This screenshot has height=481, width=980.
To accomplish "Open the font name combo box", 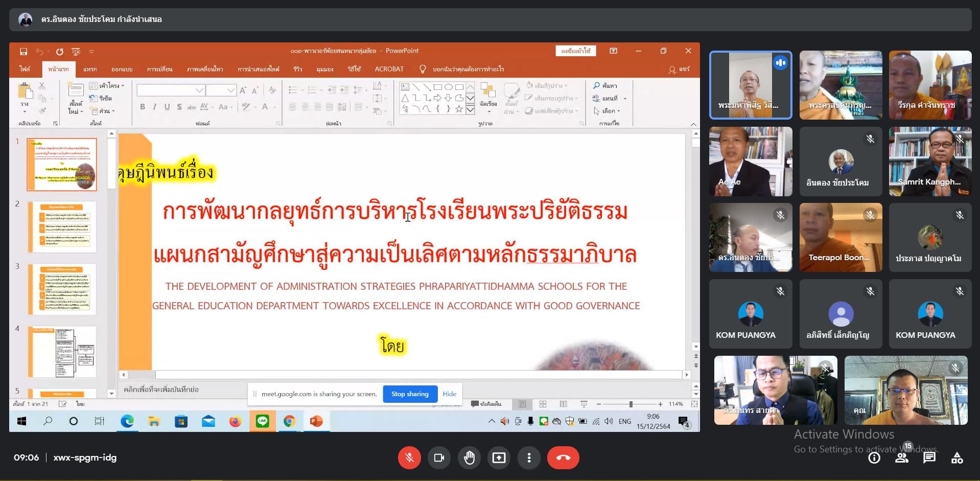I will tap(171, 90).
